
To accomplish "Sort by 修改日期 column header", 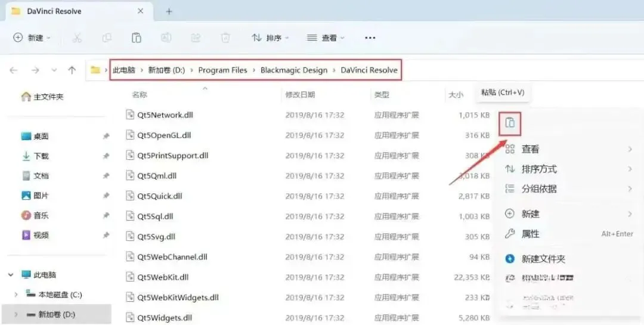I will click(x=300, y=94).
